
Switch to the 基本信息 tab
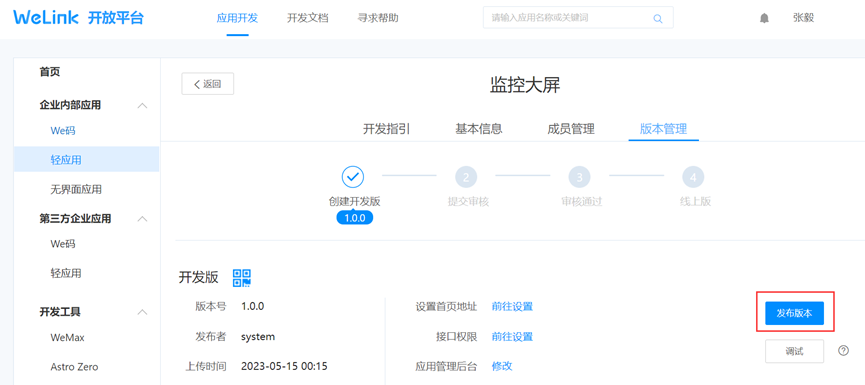[479, 129]
